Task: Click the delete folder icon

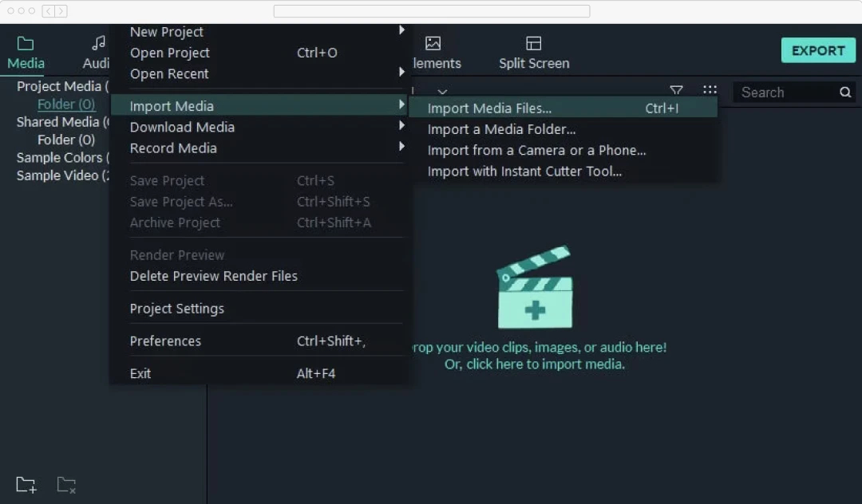Action: 66,484
